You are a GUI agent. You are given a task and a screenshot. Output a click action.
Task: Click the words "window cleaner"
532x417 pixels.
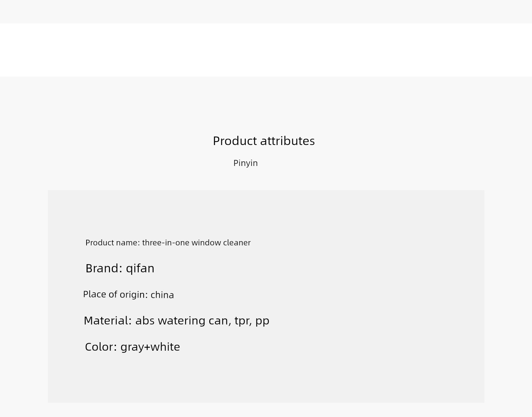click(221, 243)
